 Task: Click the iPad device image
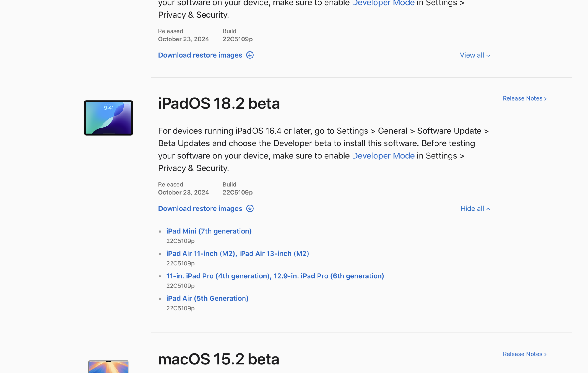click(x=108, y=118)
